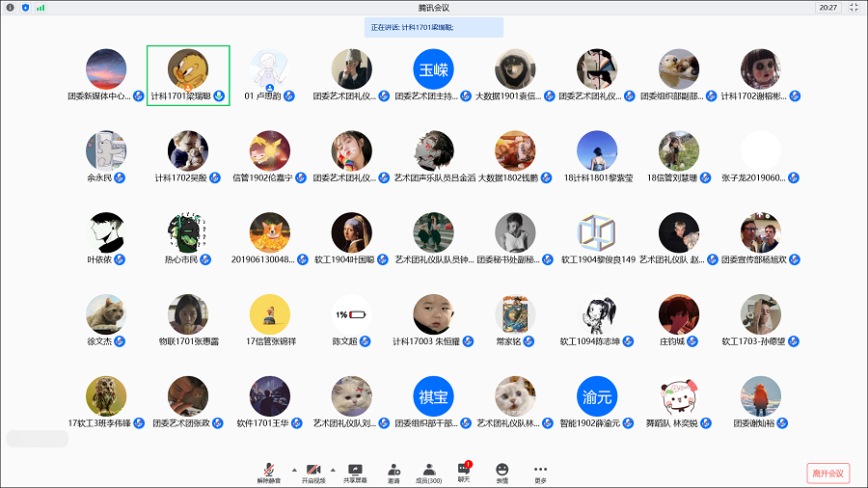This screenshot has height=488, width=868.
Task: Select the speaking participant 计科1701梁瑞聪's avatar
Action: pos(188,69)
